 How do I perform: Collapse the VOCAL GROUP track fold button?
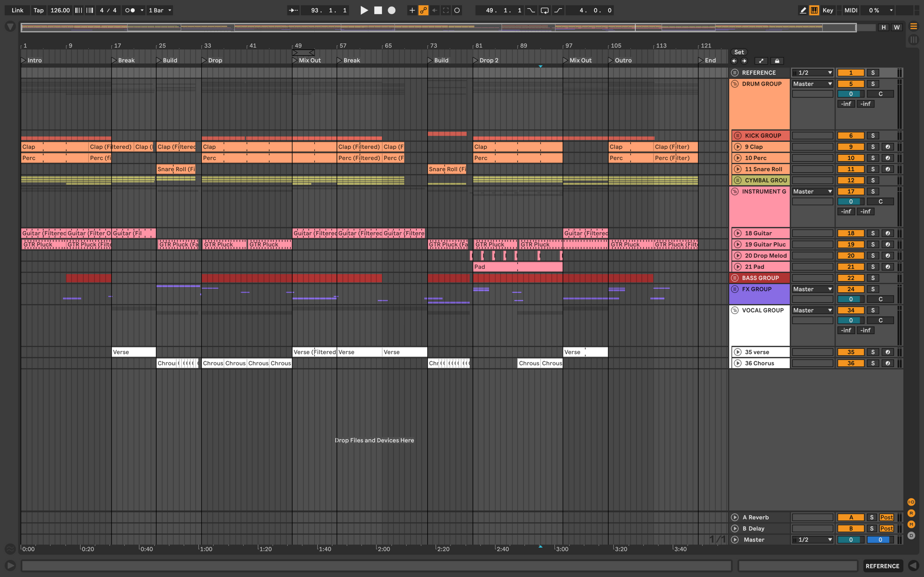click(735, 310)
